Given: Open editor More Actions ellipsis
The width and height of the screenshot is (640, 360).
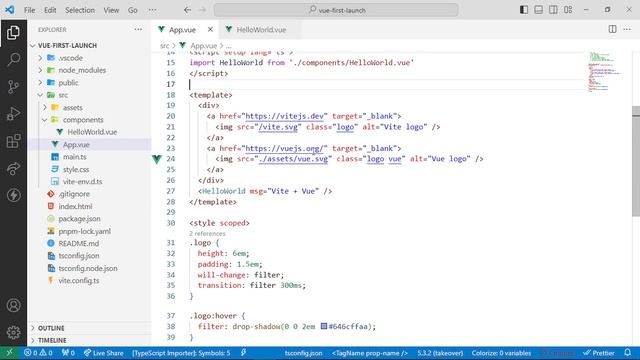Looking at the screenshot, I should click(x=627, y=29).
